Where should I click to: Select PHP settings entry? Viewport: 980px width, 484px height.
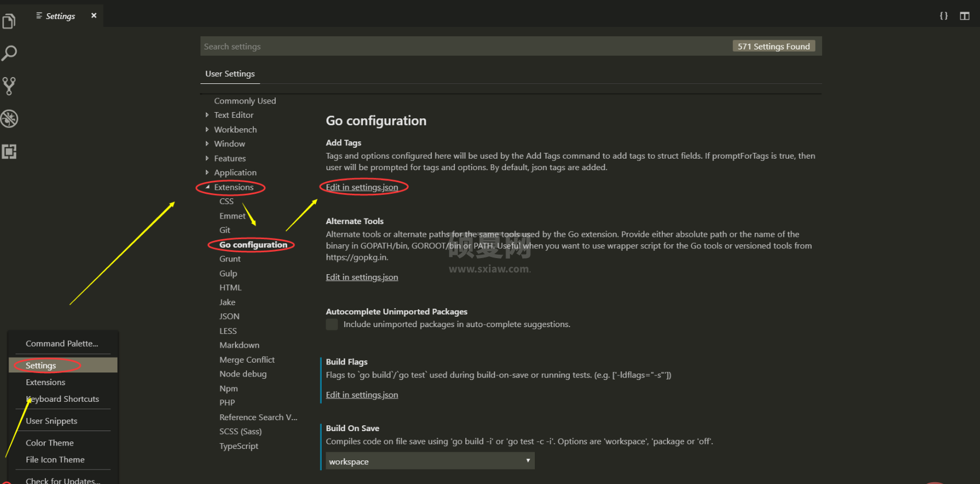point(227,402)
